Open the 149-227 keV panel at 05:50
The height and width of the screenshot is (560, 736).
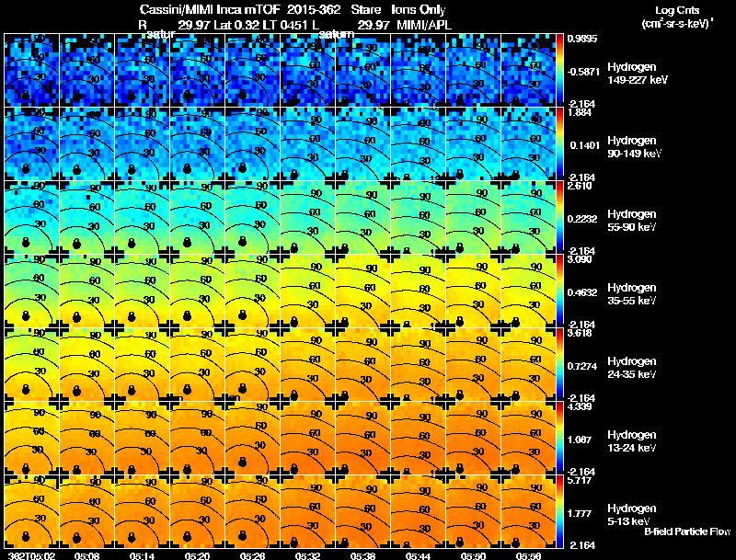point(473,71)
